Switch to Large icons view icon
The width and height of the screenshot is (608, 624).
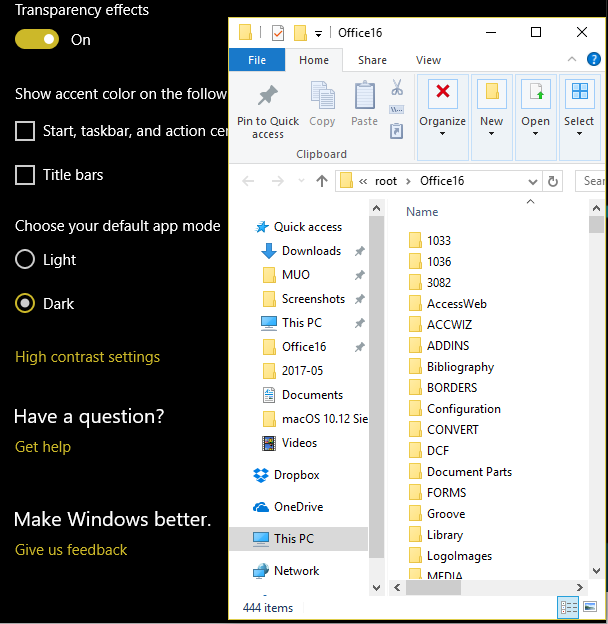tap(590, 607)
